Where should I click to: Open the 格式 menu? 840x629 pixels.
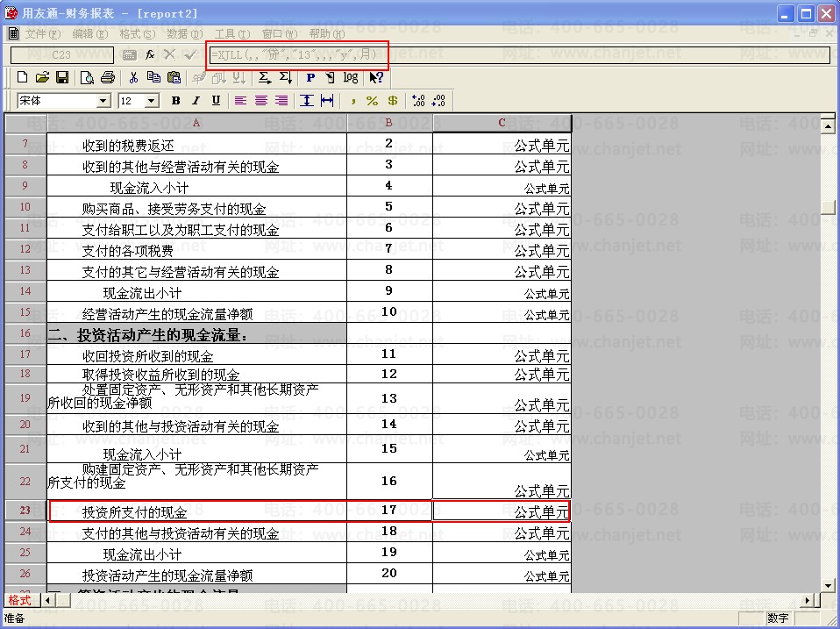pos(137,34)
